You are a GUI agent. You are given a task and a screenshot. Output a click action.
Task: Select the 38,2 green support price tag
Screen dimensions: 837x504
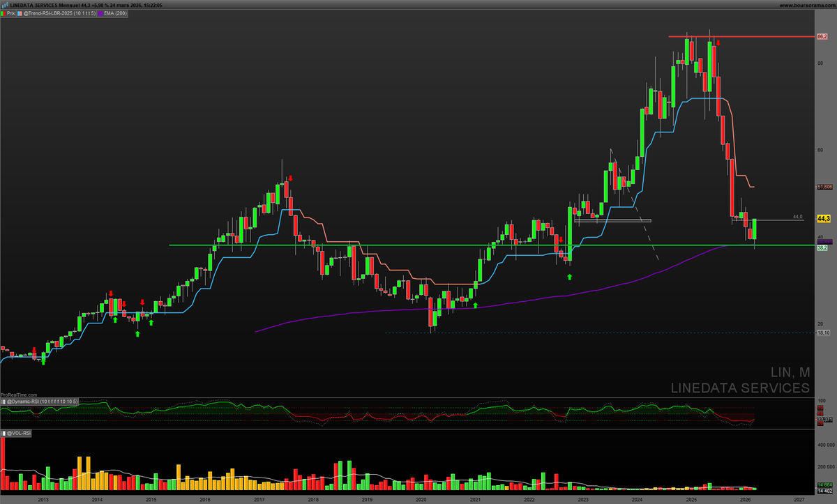point(822,247)
